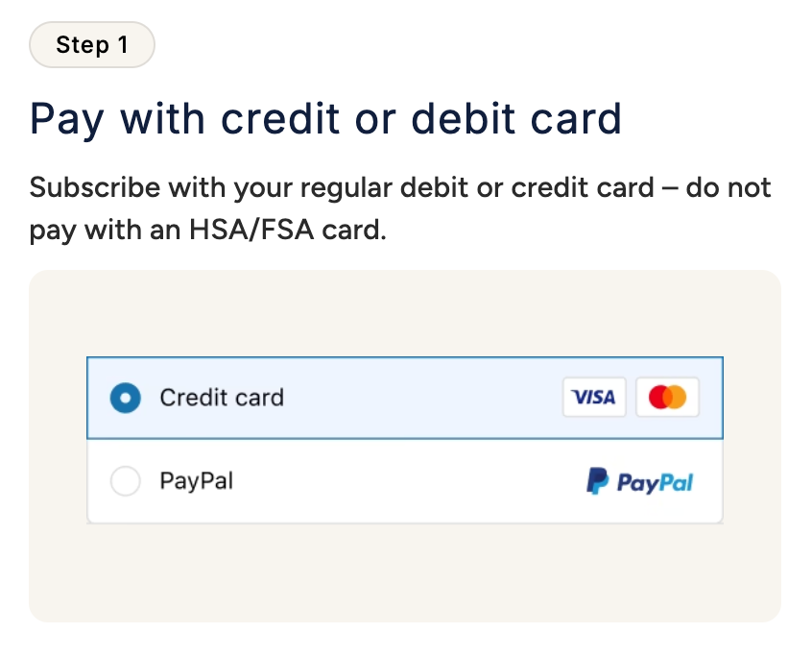This screenshot has height=657, width=812.
Task: Click the "Step 1" badge
Action: tap(92, 45)
